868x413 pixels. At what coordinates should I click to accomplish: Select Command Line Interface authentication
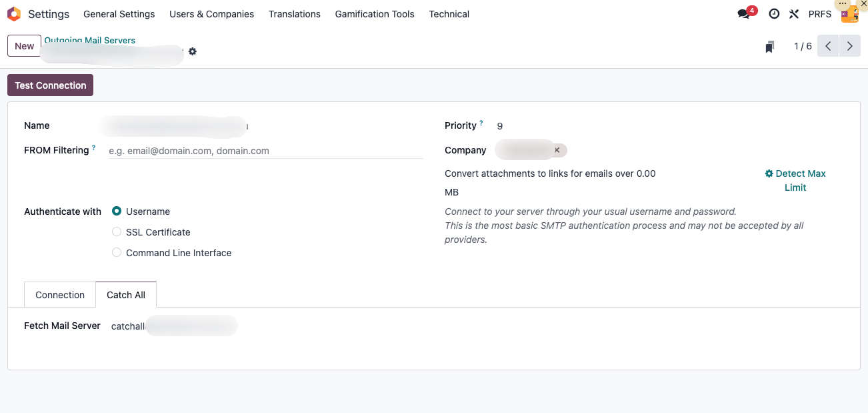pos(117,253)
